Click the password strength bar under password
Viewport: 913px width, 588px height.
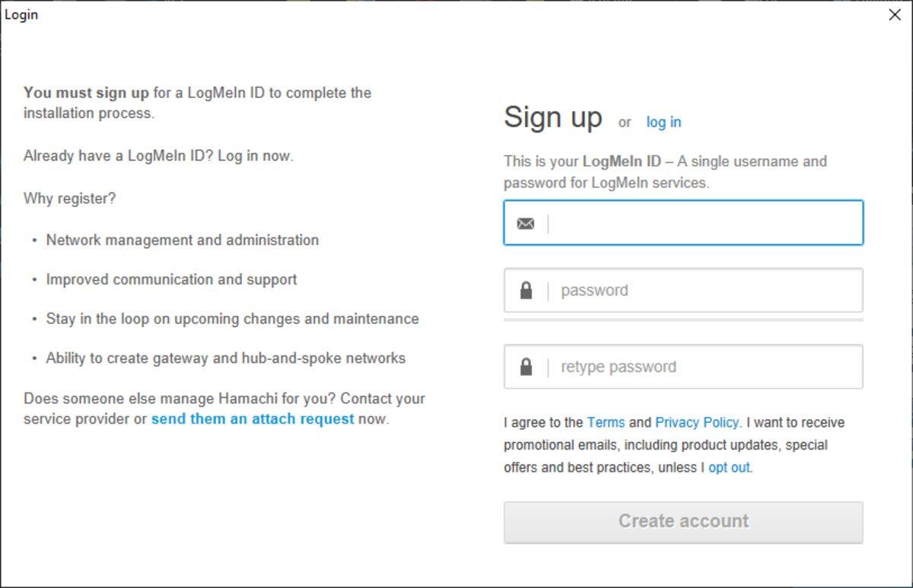pos(683,320)
